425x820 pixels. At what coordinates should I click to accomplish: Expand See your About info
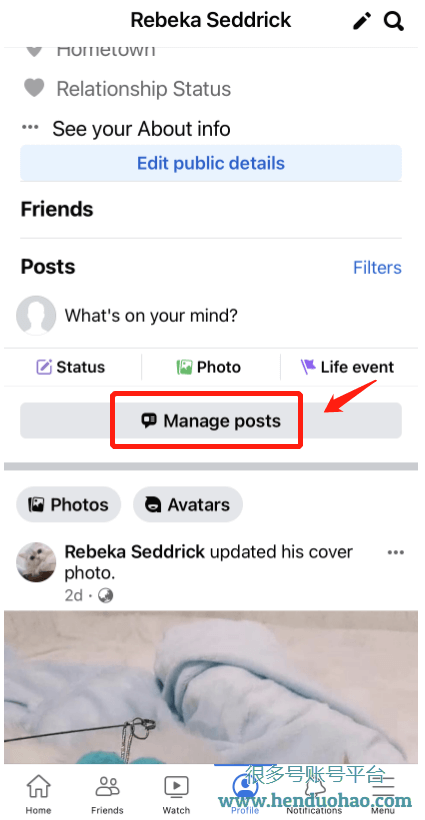[x=126, y=129]
